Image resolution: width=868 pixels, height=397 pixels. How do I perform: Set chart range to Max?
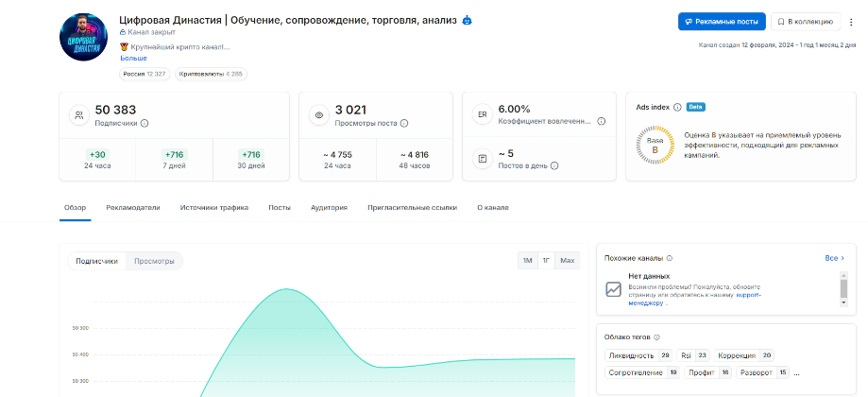[568, 261]
